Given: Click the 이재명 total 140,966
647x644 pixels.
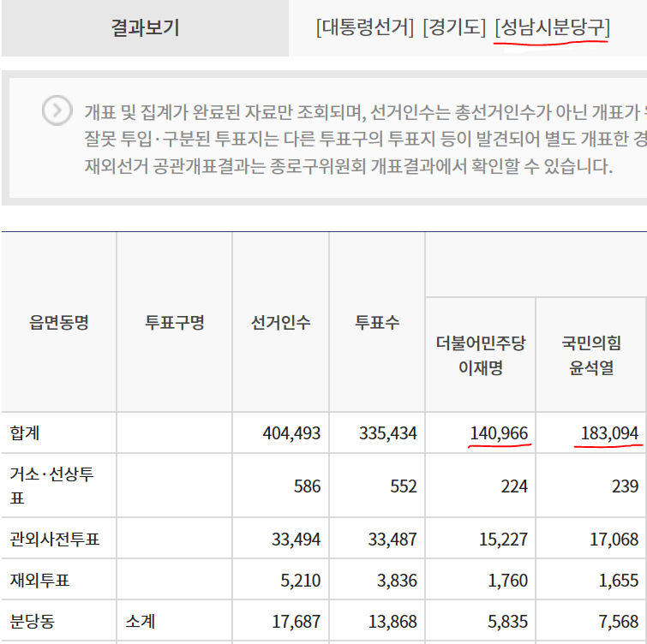Looking at the screenshot, I should click(x=499, y=433).
